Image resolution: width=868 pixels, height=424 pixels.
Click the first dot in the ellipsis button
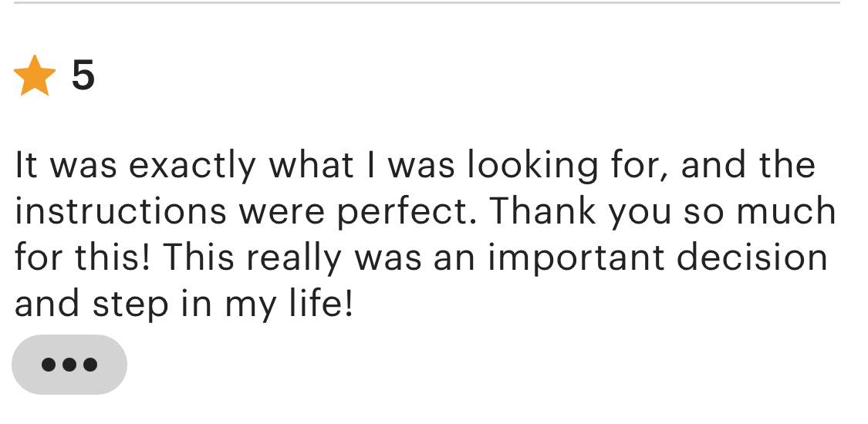pyautogui.click(x=49, y=365)
